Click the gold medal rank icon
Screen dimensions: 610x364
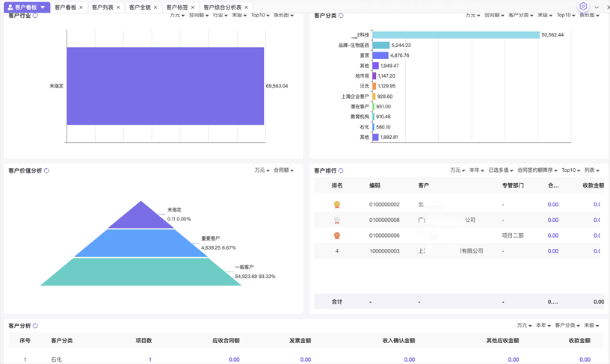point(337,204)
